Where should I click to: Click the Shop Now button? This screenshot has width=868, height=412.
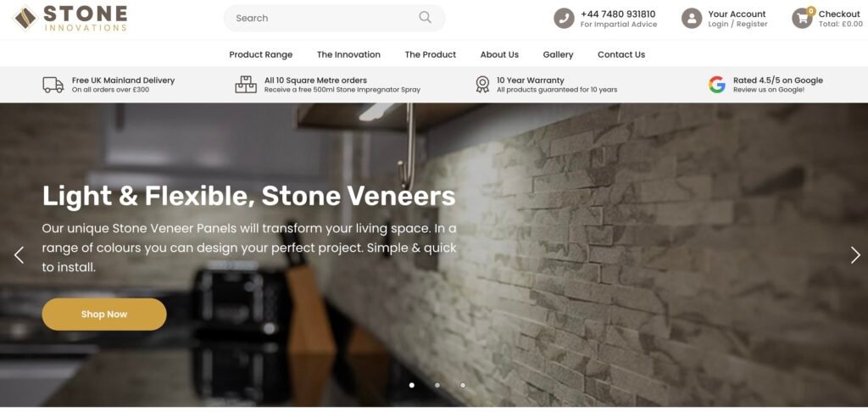pos(104,315)
